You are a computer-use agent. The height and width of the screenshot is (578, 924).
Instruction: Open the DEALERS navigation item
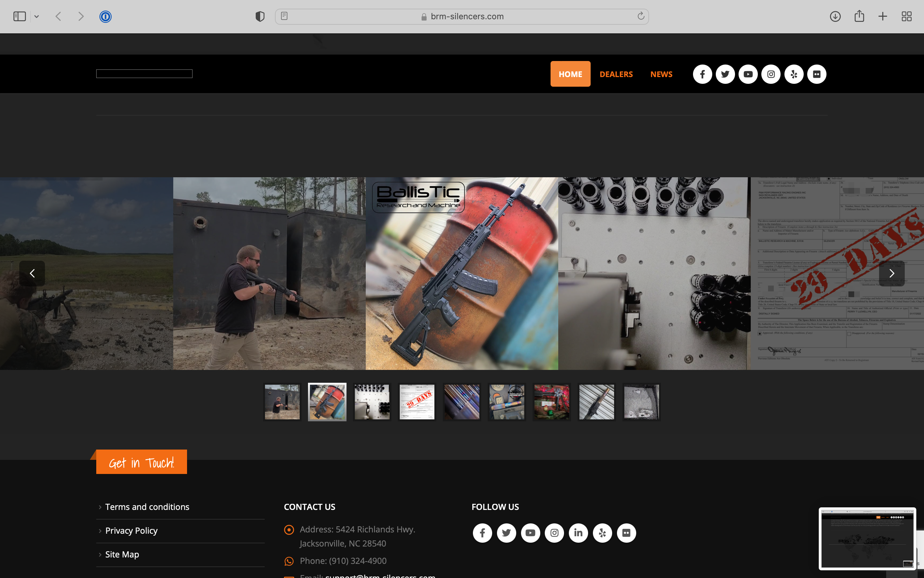(x=616, y=74)
